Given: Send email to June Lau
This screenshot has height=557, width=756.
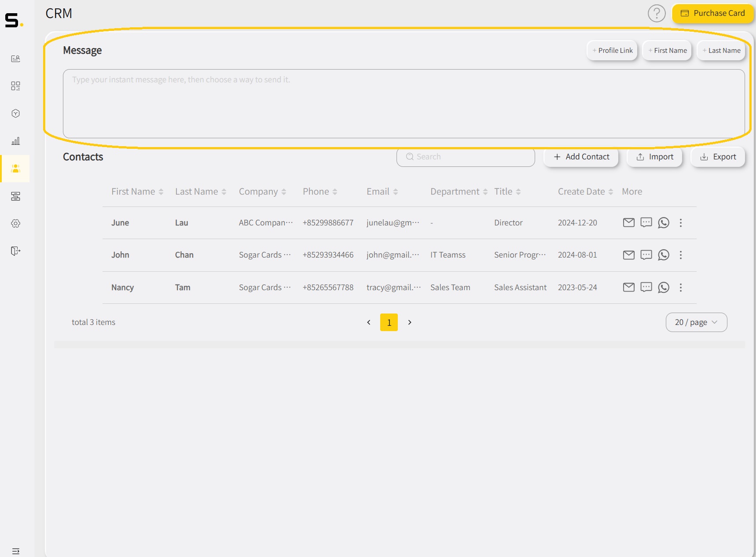Looking at the screenshot, I should [629, 222].
